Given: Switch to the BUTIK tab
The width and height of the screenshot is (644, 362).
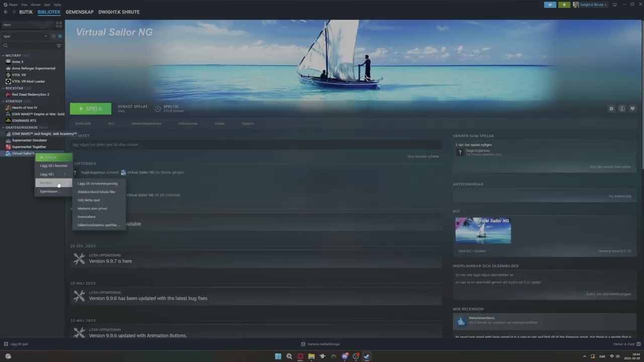Looking at the screenshot, I should [x=26, y=12].
